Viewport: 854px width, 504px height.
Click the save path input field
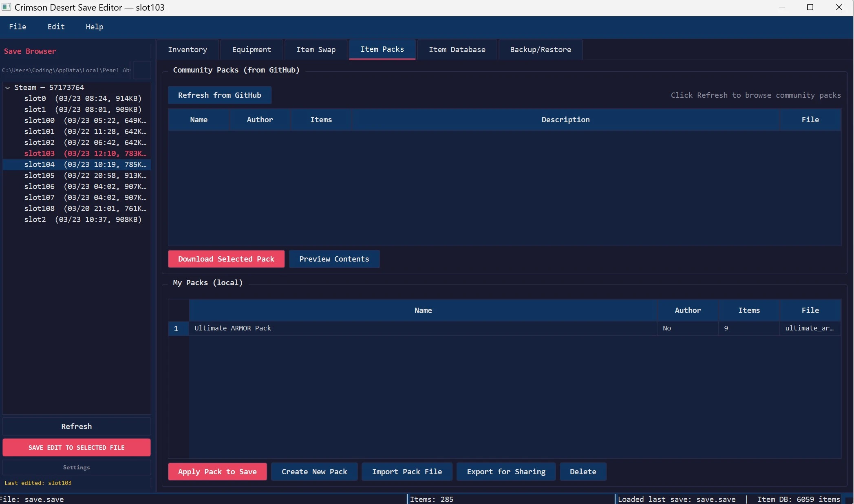click(66, 70)
